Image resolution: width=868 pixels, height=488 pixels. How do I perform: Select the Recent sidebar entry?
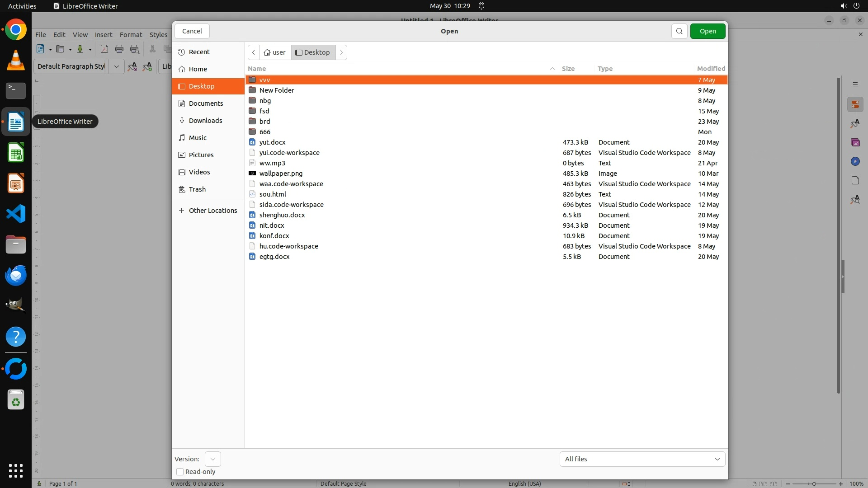pyautogui.click(x=199, y=52)
